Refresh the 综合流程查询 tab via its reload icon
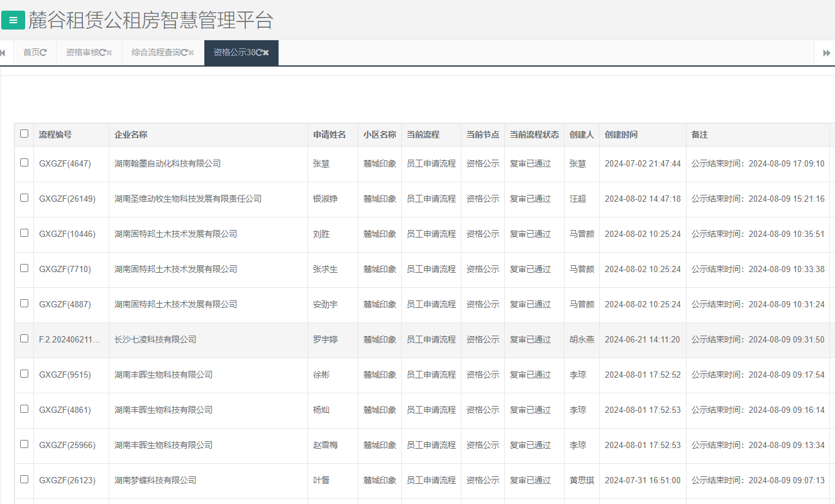This screenshot has height=504, width=835. [185, 52]
